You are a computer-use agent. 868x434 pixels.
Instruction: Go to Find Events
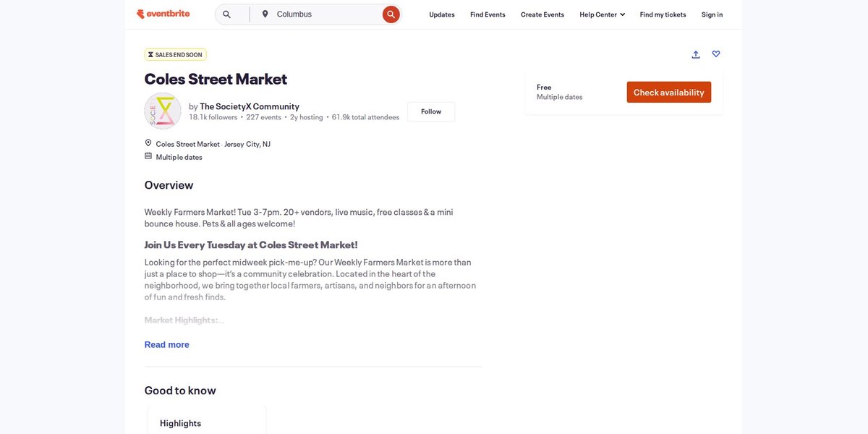[488, 14]
